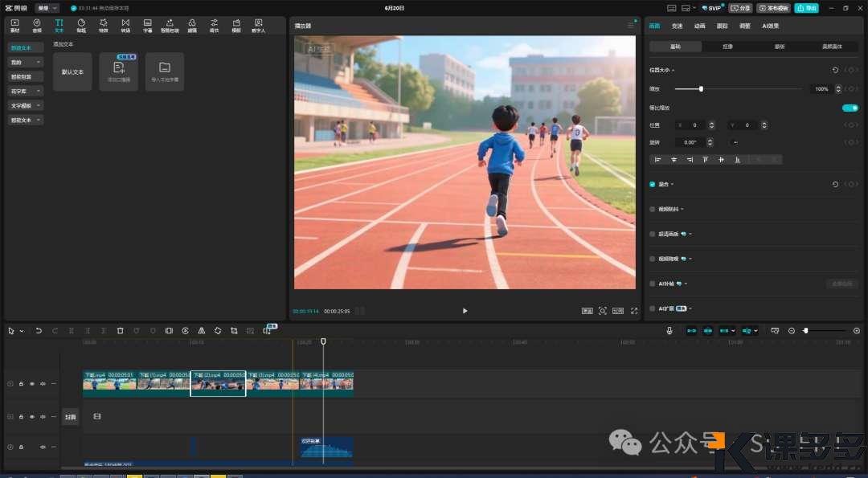
Task: Click the delete icon in timeline toolbar
Action: click(x=121, y=330)
